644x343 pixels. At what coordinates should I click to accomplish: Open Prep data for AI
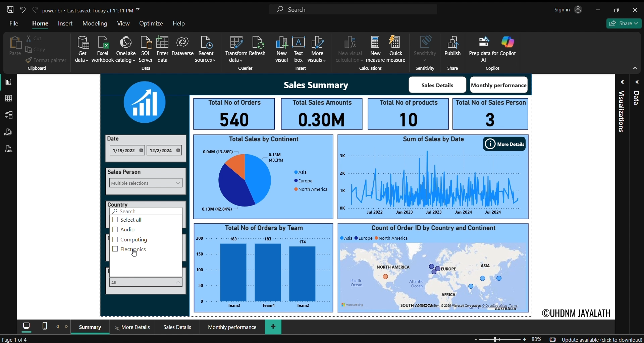tap(484, 49)
